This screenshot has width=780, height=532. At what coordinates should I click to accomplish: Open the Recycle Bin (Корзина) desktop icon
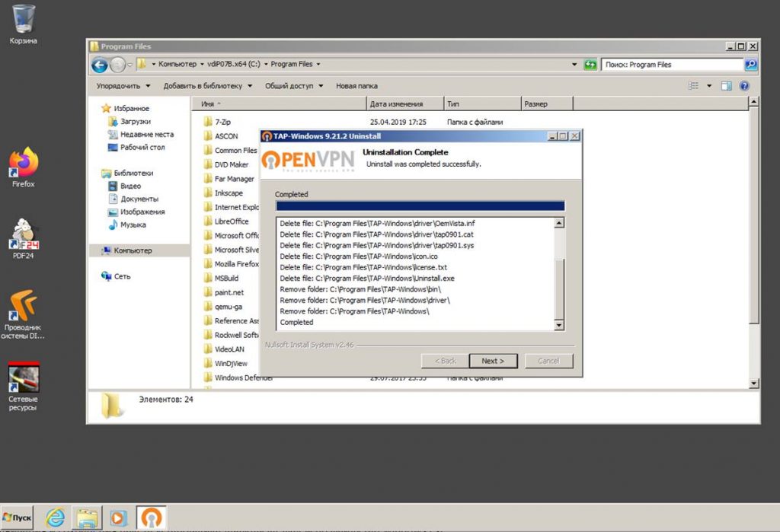point(23,24)
